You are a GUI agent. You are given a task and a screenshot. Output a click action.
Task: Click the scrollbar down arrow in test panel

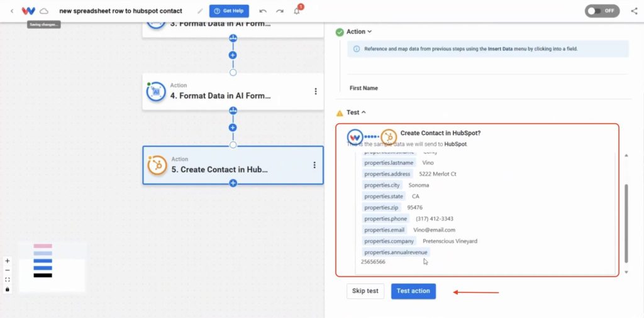(626, 272)
